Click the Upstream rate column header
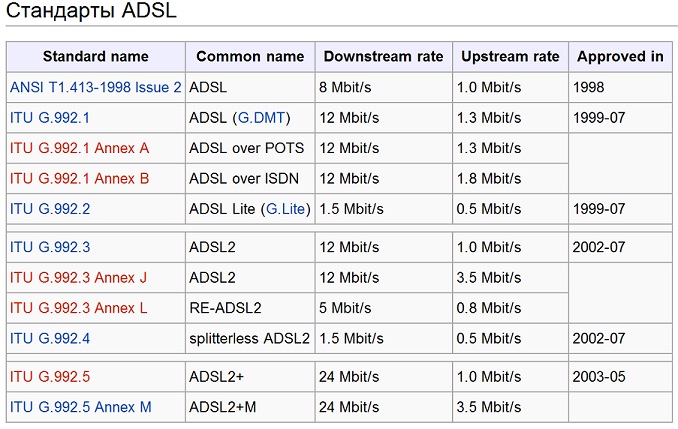The height and width of the screenshot is (429, 678). pyautogui.click(x=510, y=56)
